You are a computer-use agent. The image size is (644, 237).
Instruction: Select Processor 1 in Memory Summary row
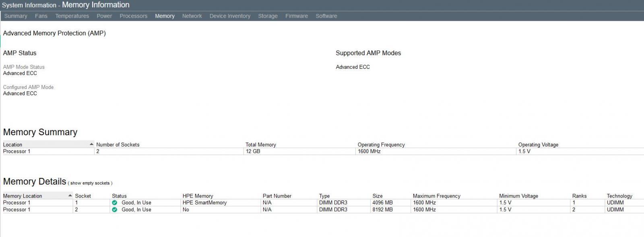(17, 151)
